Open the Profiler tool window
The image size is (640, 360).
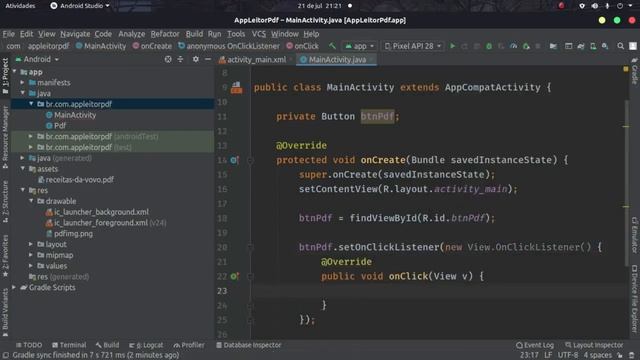pyautogui.click(x=189, y=345)
